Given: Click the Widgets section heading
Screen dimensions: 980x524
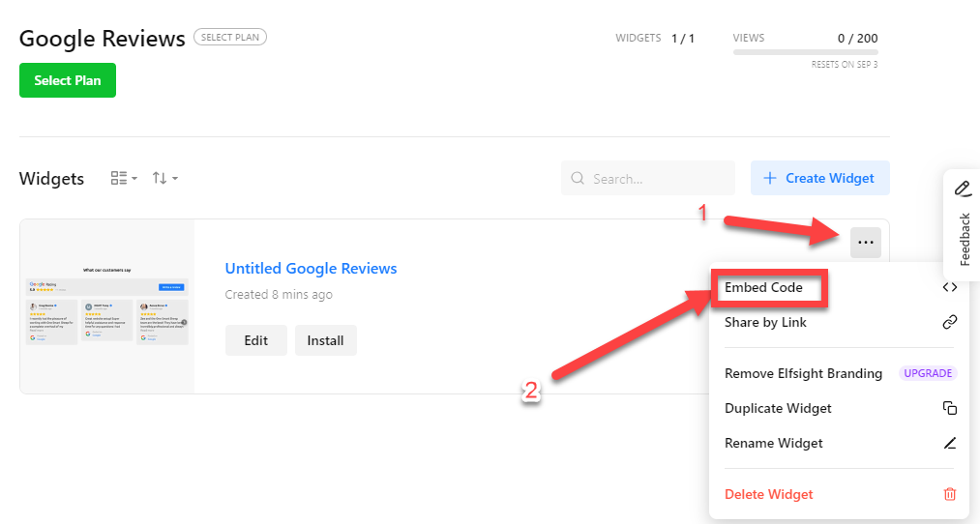Looking at the screenshot, I should 52,179.
